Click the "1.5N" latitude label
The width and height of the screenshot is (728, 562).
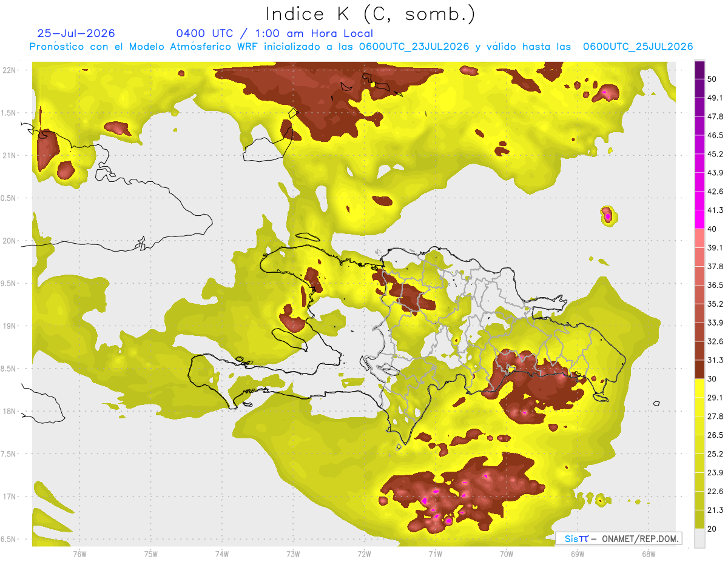click(x=9, y=113)
